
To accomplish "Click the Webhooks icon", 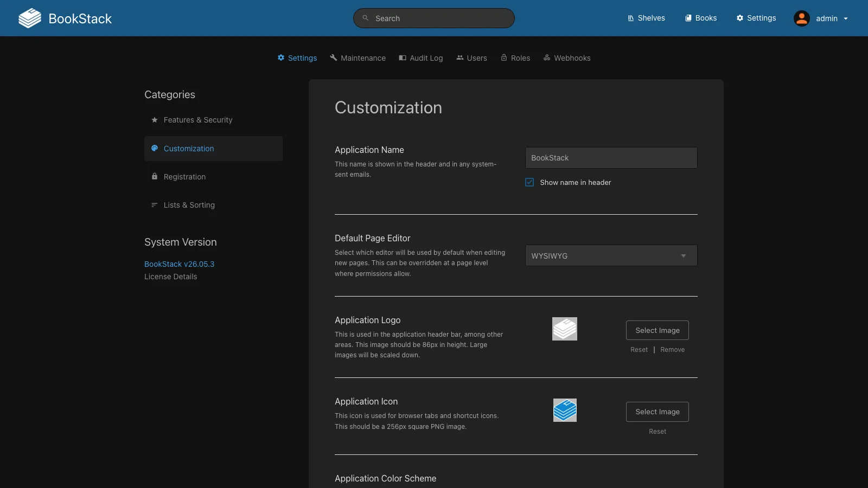I will [x=547, y=57].
